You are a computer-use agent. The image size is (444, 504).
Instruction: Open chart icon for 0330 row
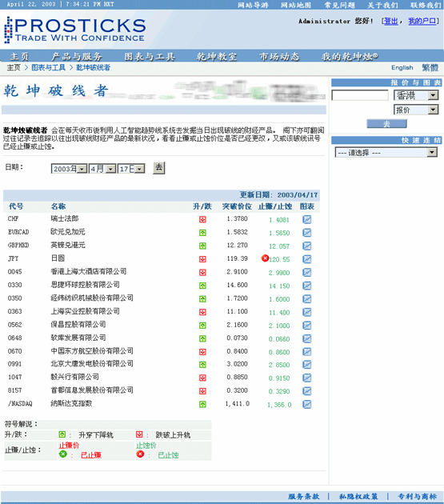(x=307, y=286)
